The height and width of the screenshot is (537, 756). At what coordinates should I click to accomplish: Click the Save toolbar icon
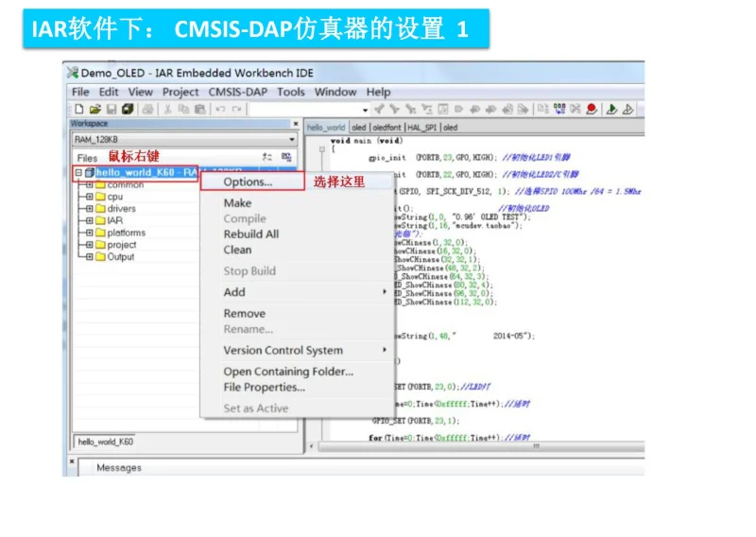pyautogui.click(x=112, y=109)
